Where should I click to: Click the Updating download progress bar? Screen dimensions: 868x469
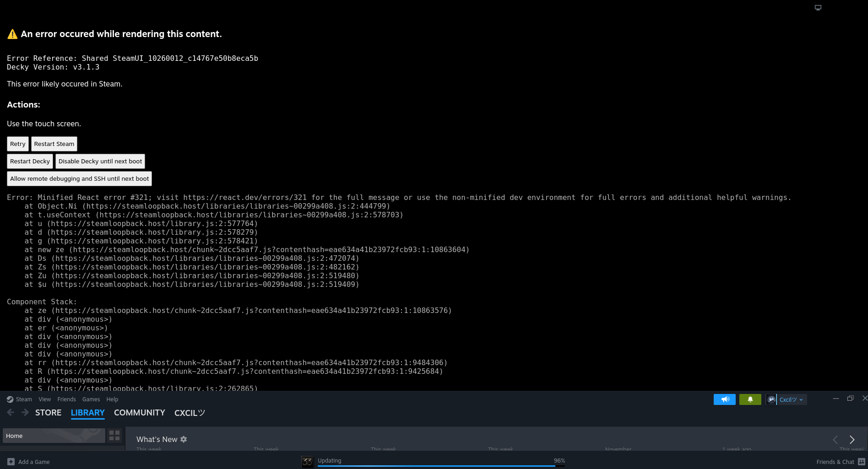pyautogui.click(x=441, y=466)
